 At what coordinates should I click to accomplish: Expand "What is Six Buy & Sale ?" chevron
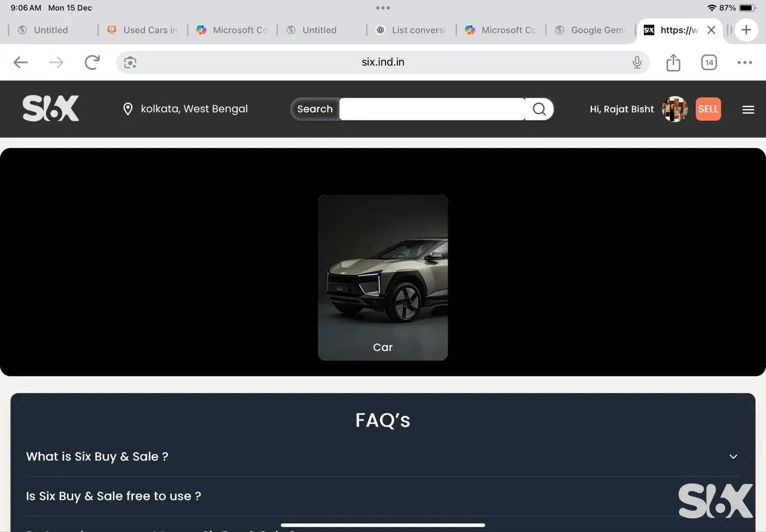click(733, 457)
